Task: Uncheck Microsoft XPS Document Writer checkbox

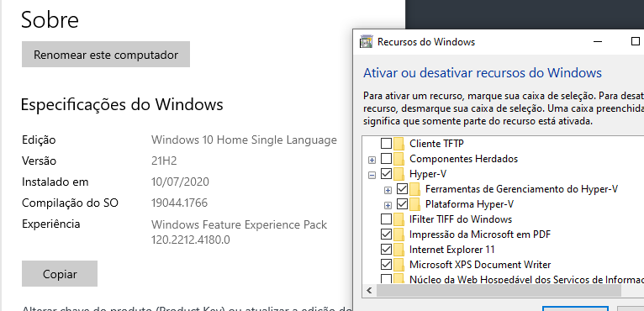Action: click(x=387, y=264)
